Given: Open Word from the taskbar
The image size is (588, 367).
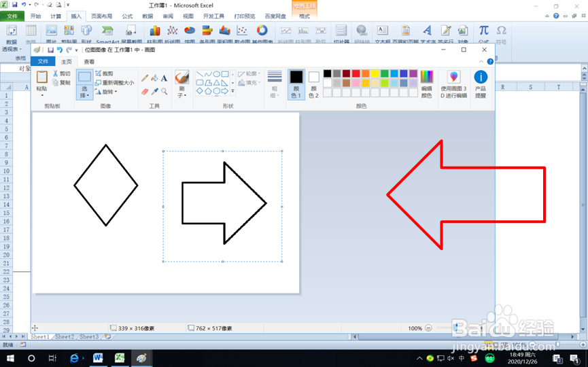Looking at the screenshot, I should (98, 358).
